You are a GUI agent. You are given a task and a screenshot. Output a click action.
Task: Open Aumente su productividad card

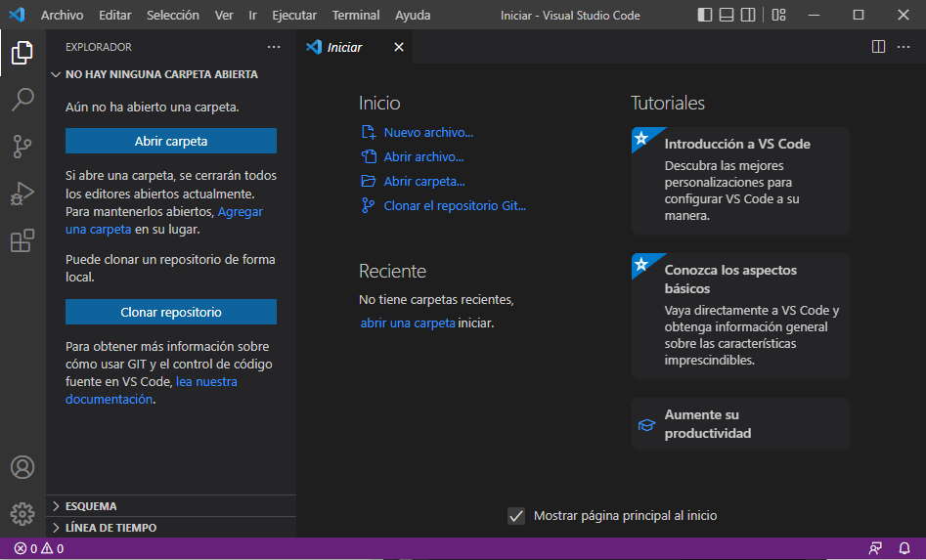coord(740,424)
